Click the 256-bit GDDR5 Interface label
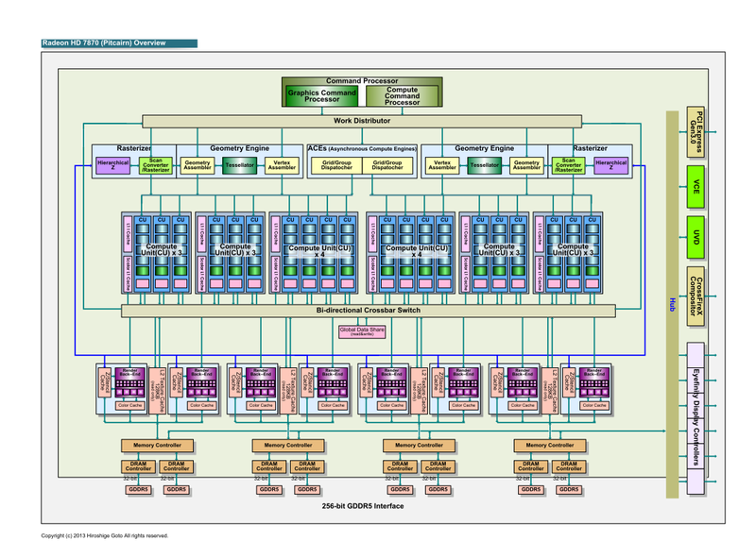Viewport: 756px width, 558px height. (362, 507)
